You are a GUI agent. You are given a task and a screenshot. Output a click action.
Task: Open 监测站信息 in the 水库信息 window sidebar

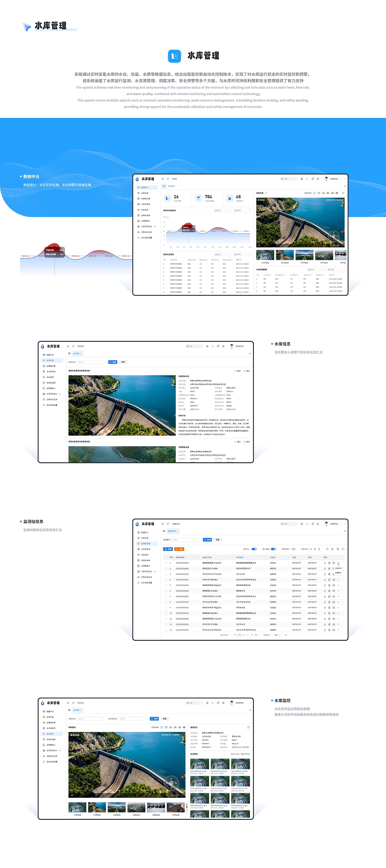(x=52, y=366)
